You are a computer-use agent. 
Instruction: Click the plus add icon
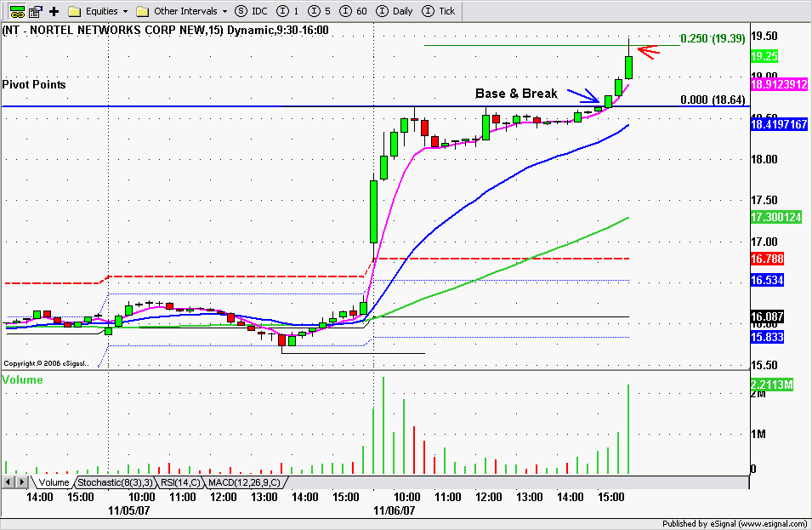point(54,11)
